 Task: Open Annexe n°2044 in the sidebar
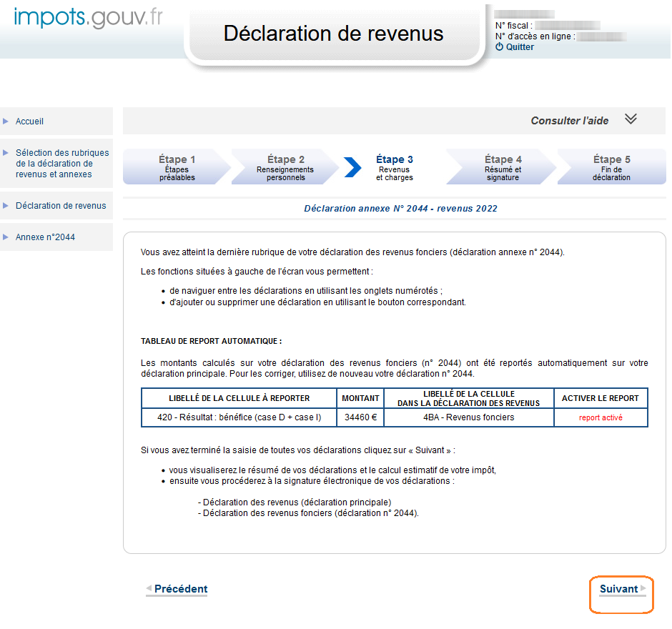pos(45,237)
